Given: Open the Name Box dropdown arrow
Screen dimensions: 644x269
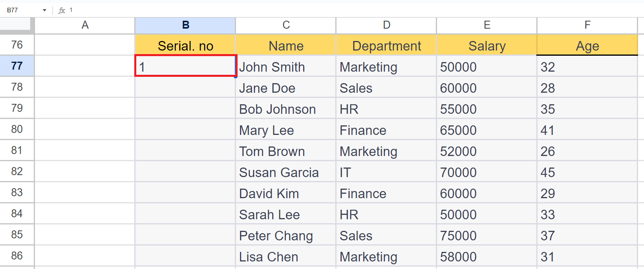Looking at the screenshot, I should (44, 10).
